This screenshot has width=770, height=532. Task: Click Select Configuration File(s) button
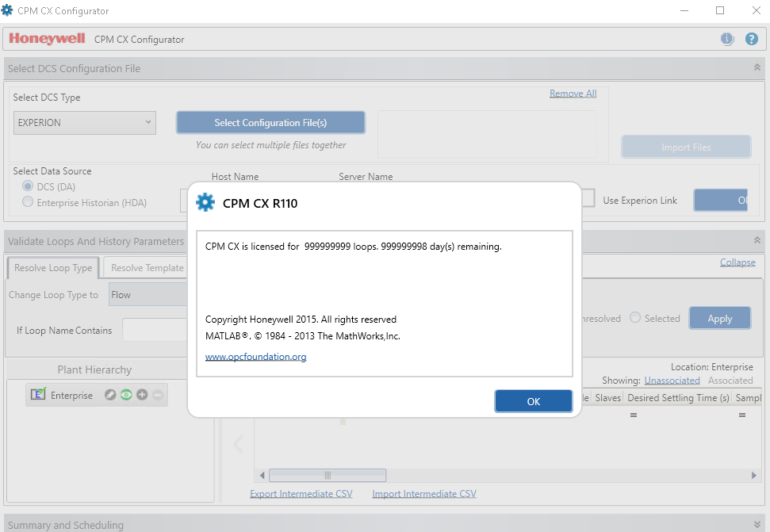click(270, 123)
